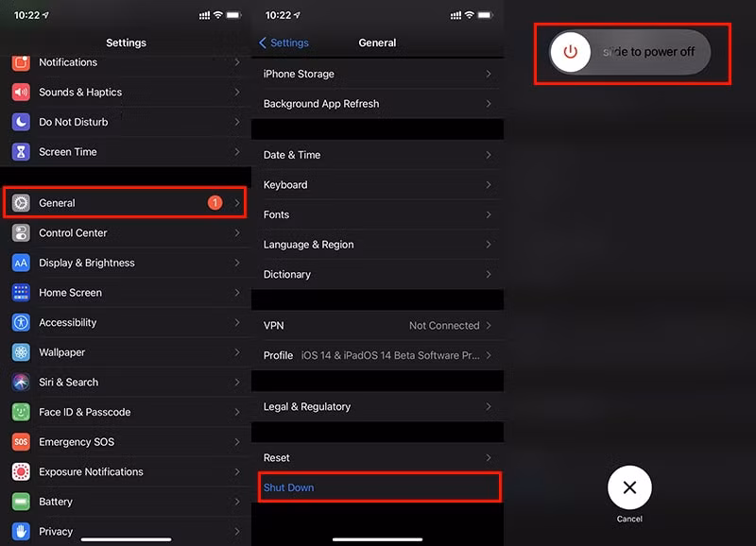
Task: Open the Reset row chevron
Action: (489, 457)
